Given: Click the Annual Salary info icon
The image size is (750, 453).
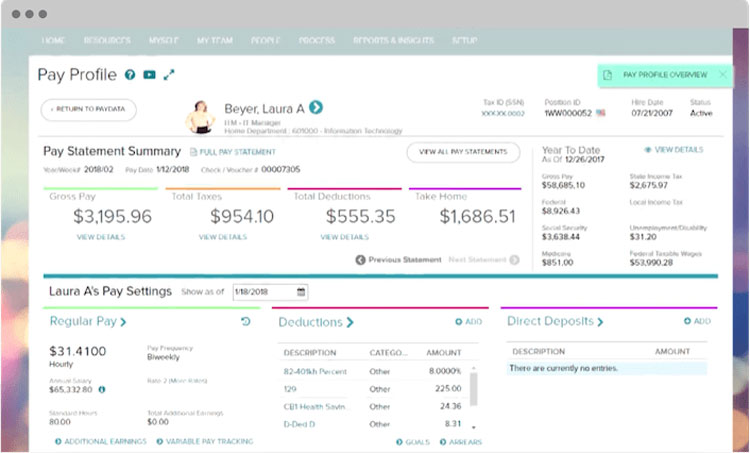Looking at the screenshot, I should coord(102,389).
